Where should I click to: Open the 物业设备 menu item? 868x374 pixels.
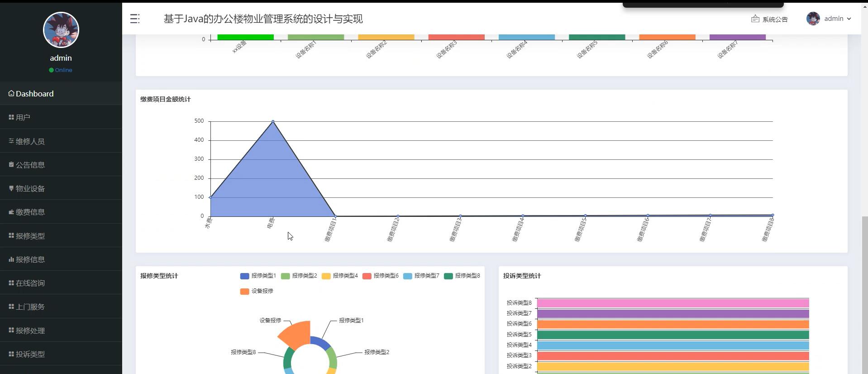tap(61, 188)
